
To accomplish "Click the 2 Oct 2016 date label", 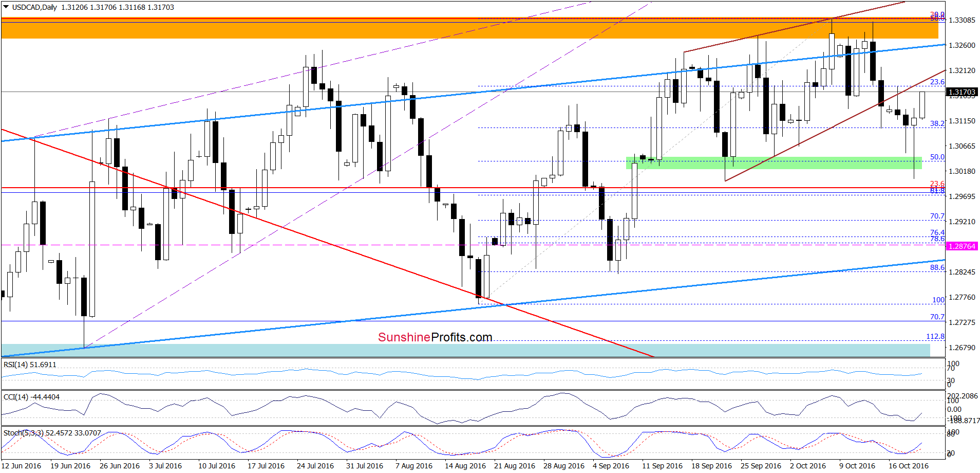I will coord(808,466).
